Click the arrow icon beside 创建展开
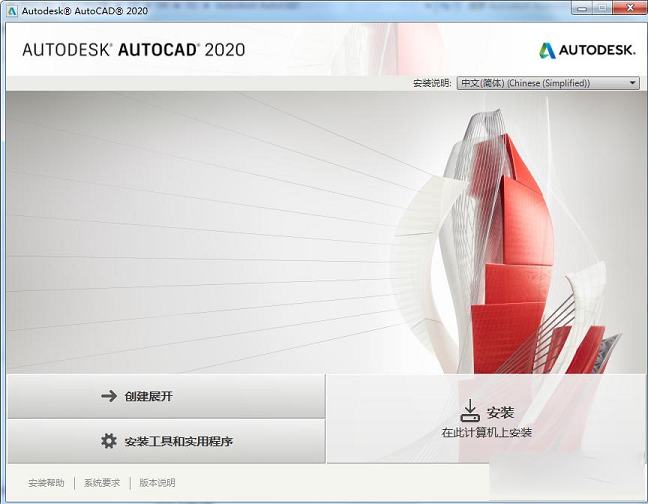This screenshot has width=648, height=504. tap(109, 396)
